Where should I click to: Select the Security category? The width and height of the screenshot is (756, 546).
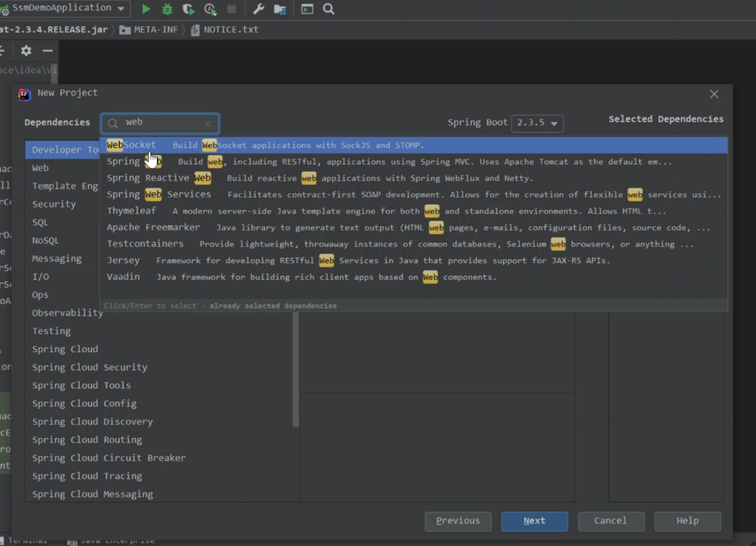[63, 204]
